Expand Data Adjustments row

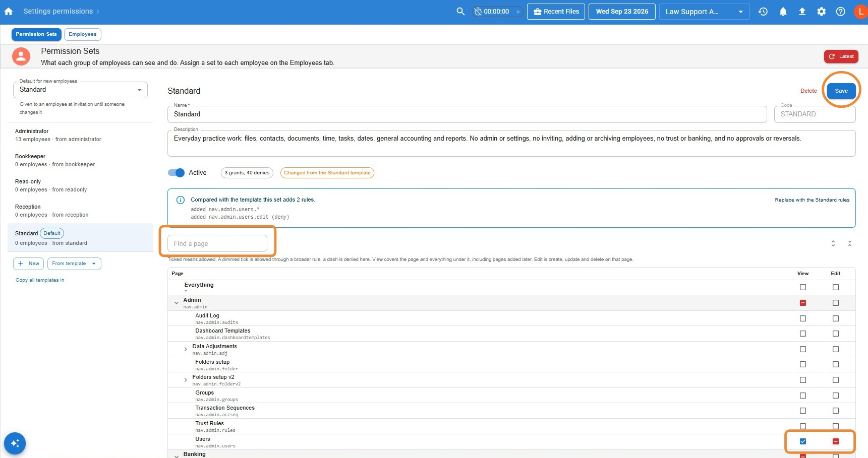tap(186, 349)
